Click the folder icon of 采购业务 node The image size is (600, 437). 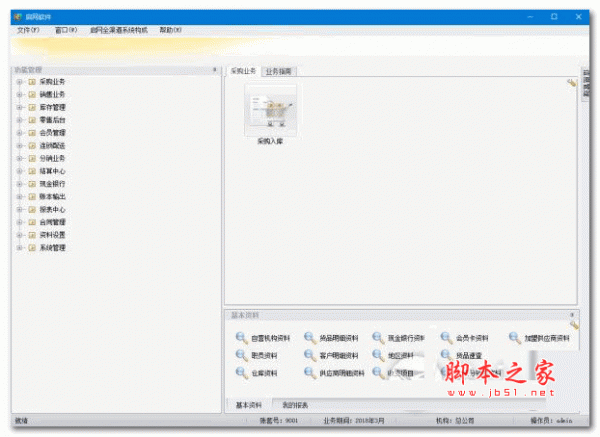click(x=32, y=82)
